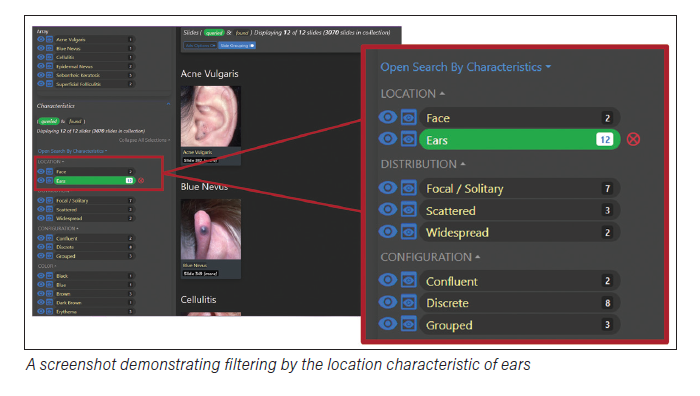Select Epidermal Nevus row in sidebar list
Viewport: 700px width, 396px height.
point(94,66)
